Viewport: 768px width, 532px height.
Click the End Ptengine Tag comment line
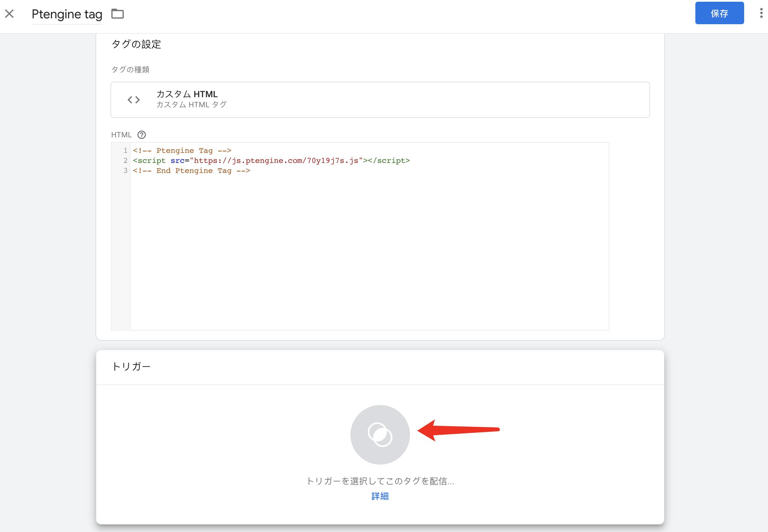(x=191, y=171)
